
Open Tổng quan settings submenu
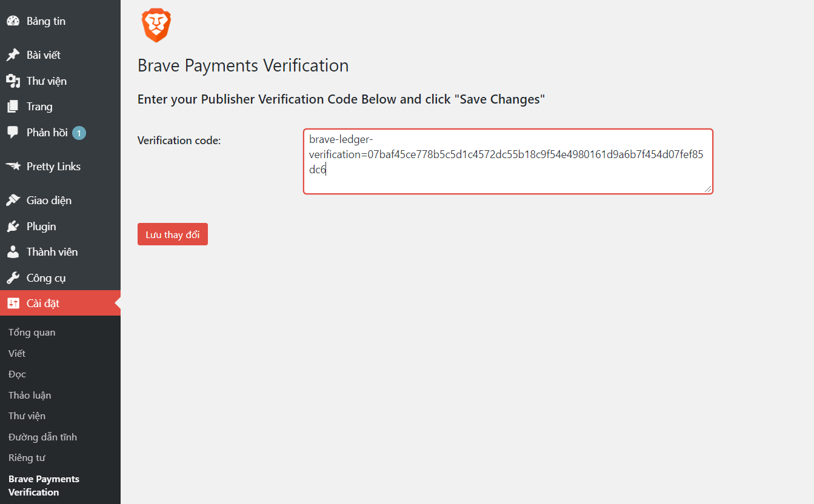[32, 333]
